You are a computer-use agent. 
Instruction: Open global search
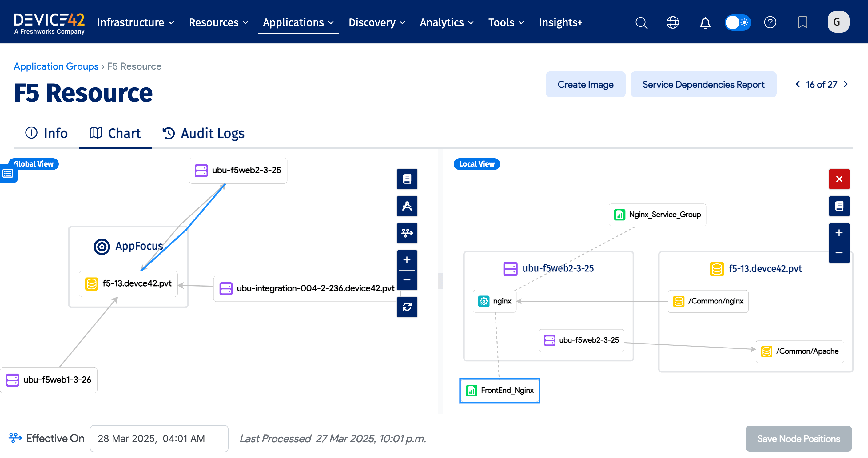point(641,22)
